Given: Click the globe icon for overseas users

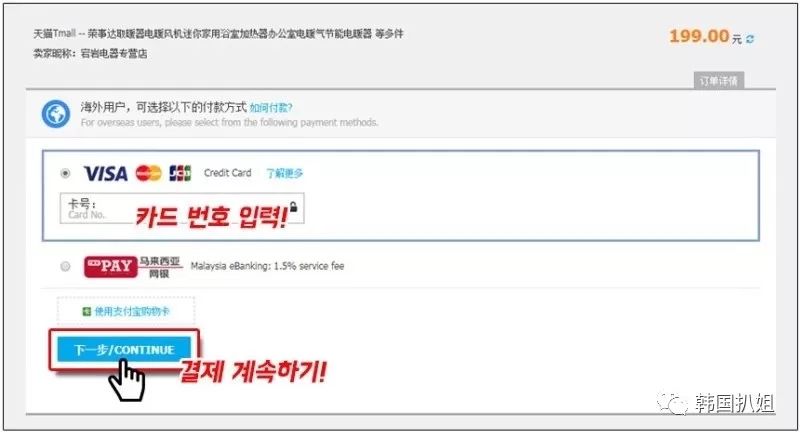Looking at the screenshot, I should click(x=56, y=114).
